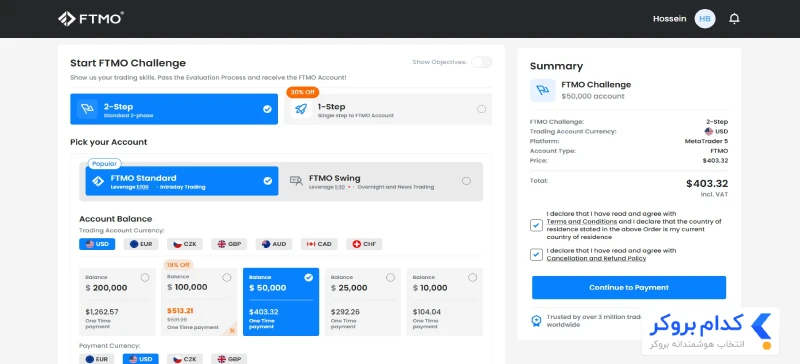Choose the FTMO Swing account type

coord(380,181)
